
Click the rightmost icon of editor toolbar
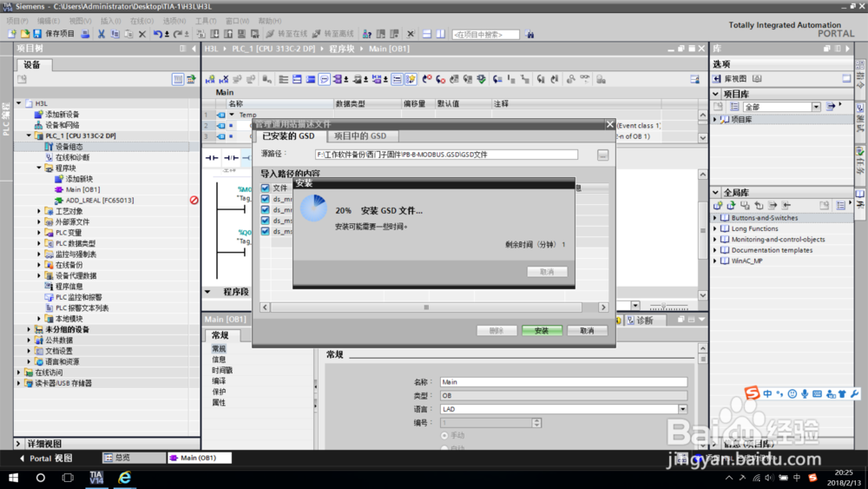(694, 80)
